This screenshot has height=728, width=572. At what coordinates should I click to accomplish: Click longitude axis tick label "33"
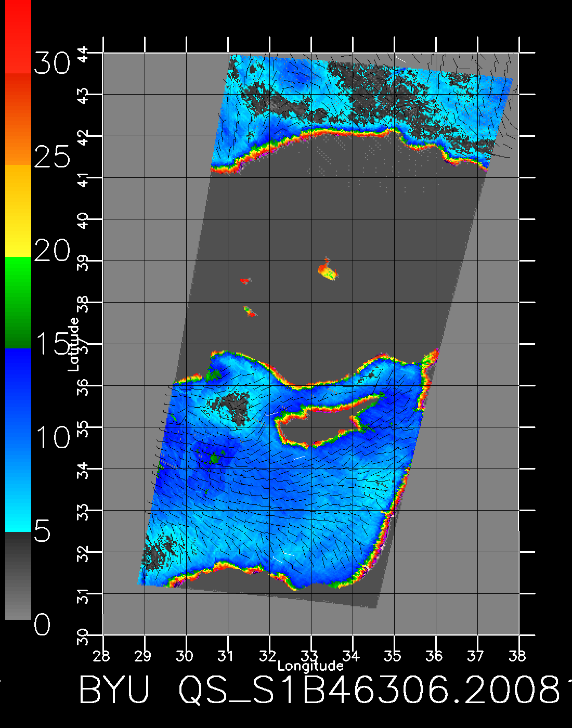[x=309, y=655]
